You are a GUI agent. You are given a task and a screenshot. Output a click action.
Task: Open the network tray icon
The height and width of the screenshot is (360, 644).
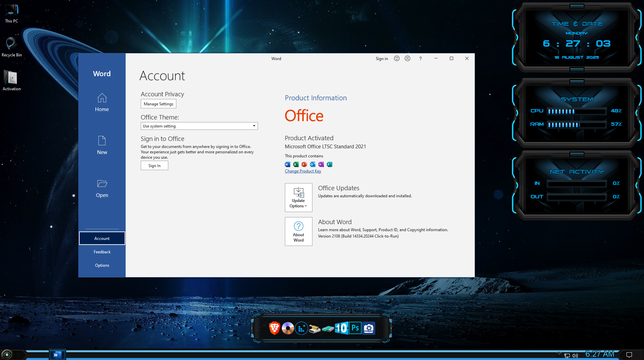click(567, 356)
